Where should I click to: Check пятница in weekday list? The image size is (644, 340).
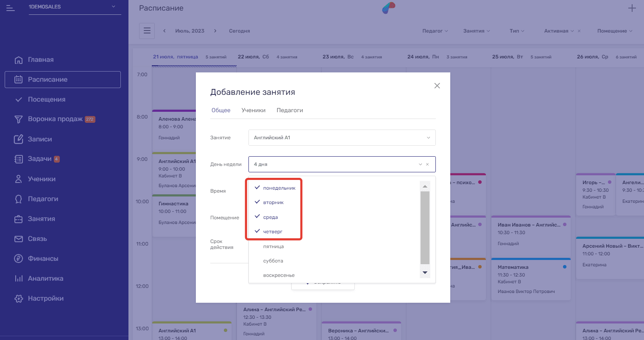(x=273, y=246)
